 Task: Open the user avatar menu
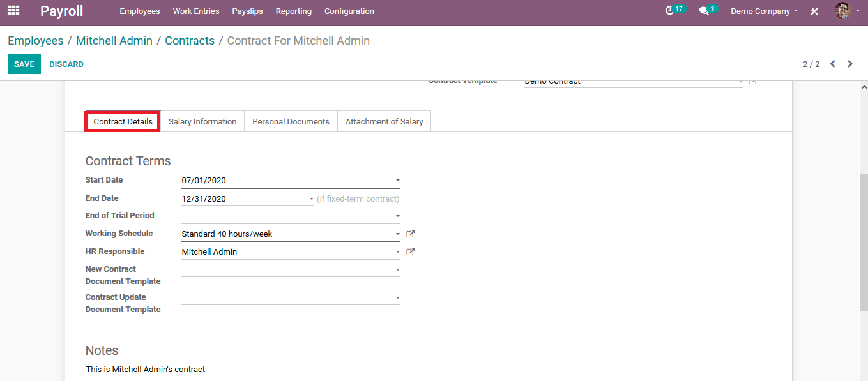click(842, 11)
